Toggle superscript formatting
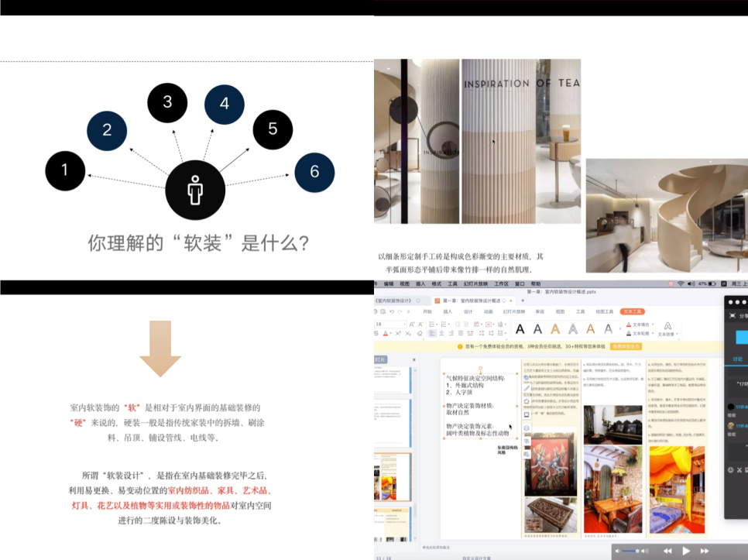The image size is (748, 560). click(398, 333)
